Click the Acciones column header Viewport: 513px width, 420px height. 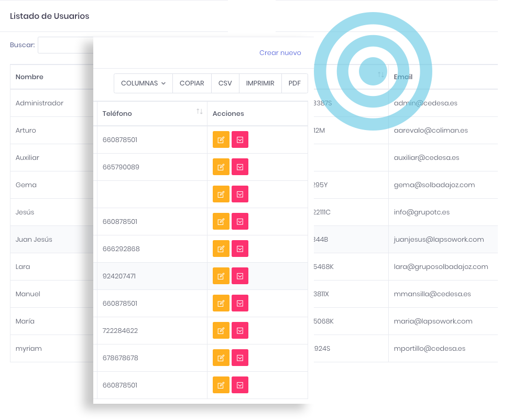tap(228, 114)
